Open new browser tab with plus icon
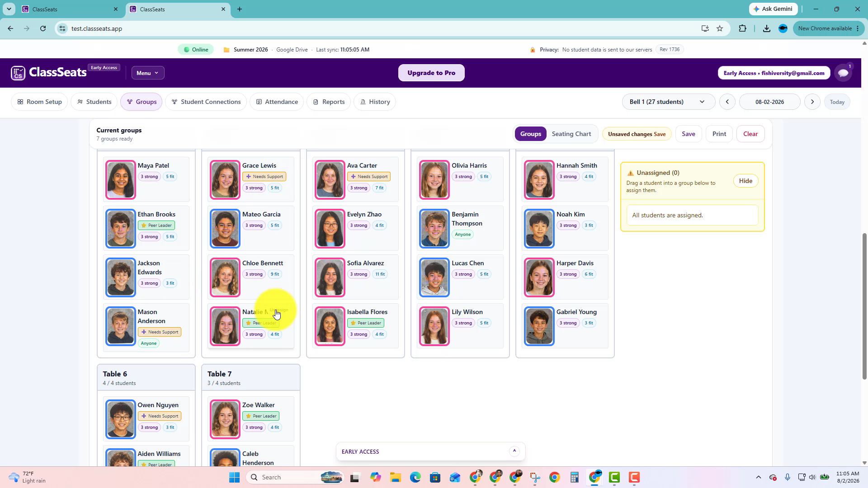Viewport: 868px width, 488px height. coord(240,9)
